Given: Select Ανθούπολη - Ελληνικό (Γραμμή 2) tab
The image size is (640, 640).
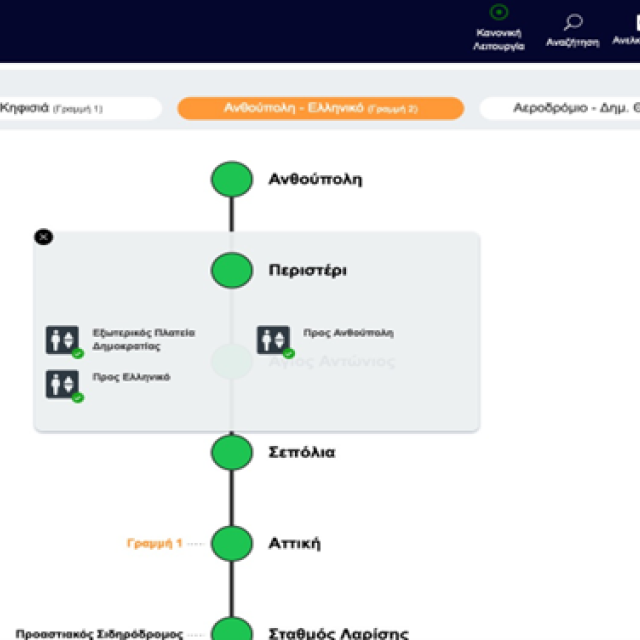Looking at the screenshot, I should pyautogui.click(x=320, y=108).
